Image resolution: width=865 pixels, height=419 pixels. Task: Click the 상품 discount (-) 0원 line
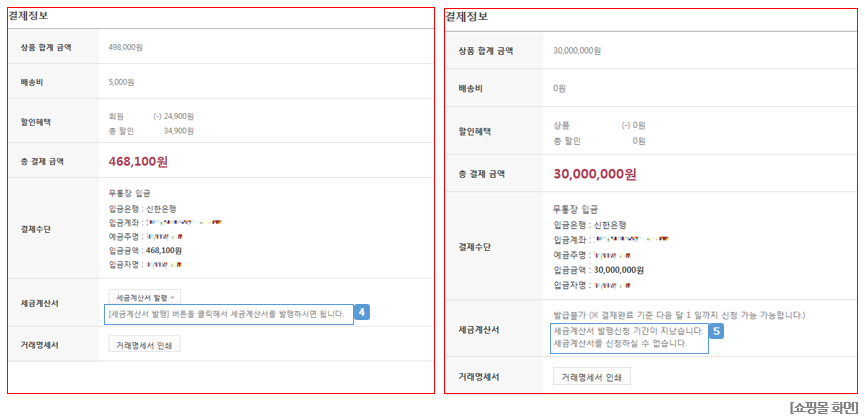(x=598, y=125)
